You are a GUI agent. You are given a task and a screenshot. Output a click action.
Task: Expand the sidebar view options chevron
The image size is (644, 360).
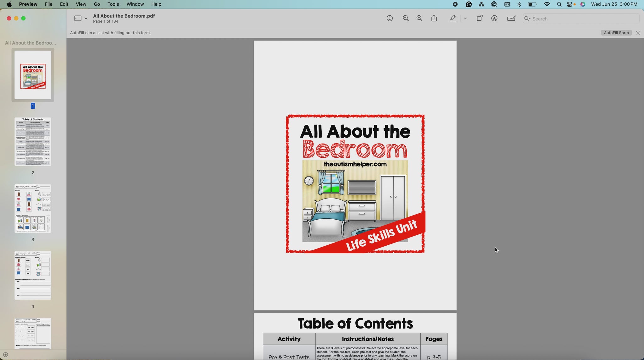86,19
